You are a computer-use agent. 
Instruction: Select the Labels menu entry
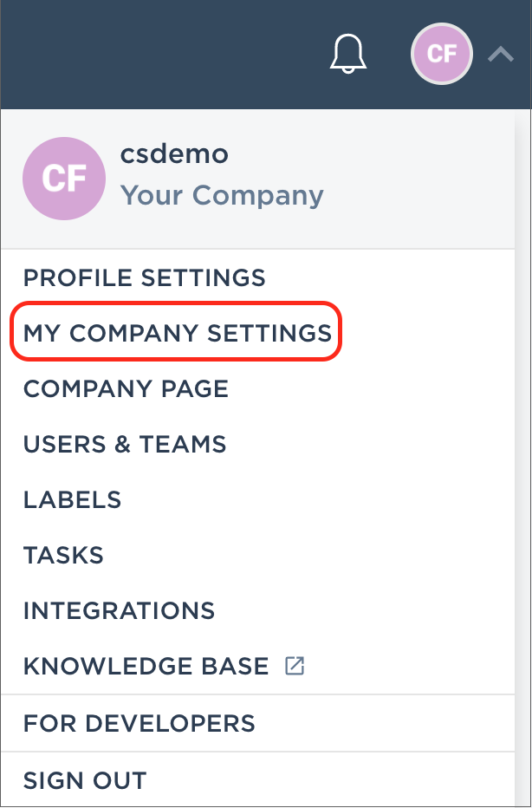72,499
